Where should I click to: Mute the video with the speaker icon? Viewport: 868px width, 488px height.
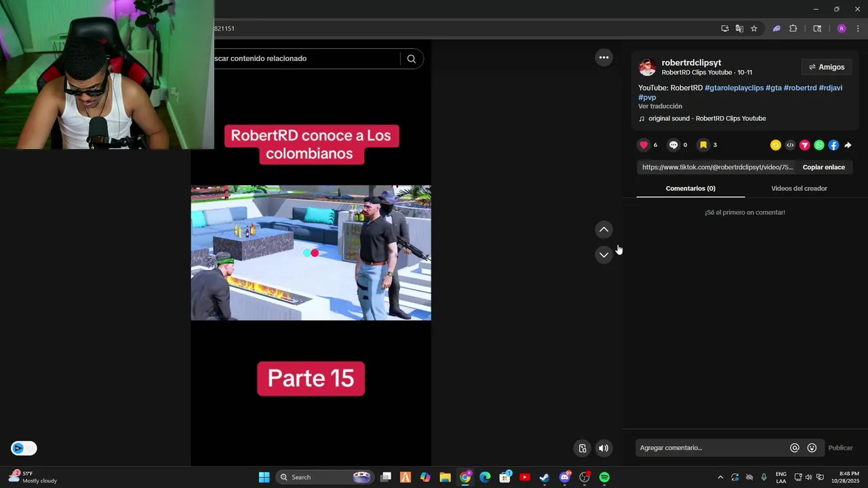[x=603, y=448]
